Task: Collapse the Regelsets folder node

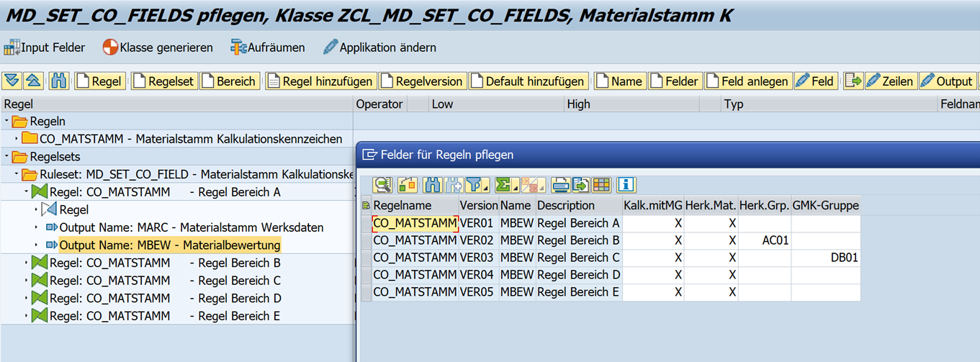Action: click(x=7, y=157)
